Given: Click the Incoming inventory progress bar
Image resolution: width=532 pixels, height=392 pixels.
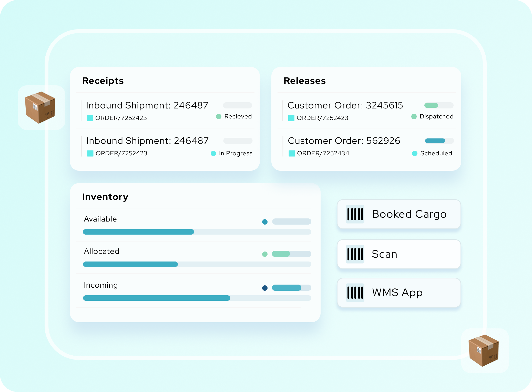Looking at the screenshot, I should point(197,298).
